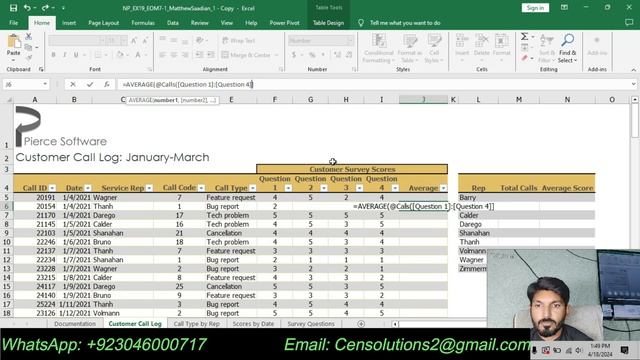Open Call Type column filter dropdown
Screen dimensions: 640x360
[253, 188]
